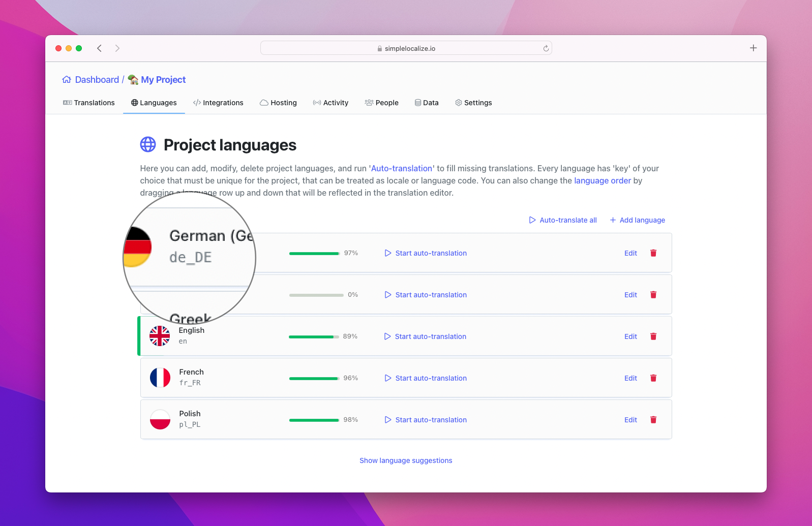The width and height of the screenshot is (812, 526).
Task: Click the English 89% progress bar
Action: pyautogui.click(x=314, y=336)
